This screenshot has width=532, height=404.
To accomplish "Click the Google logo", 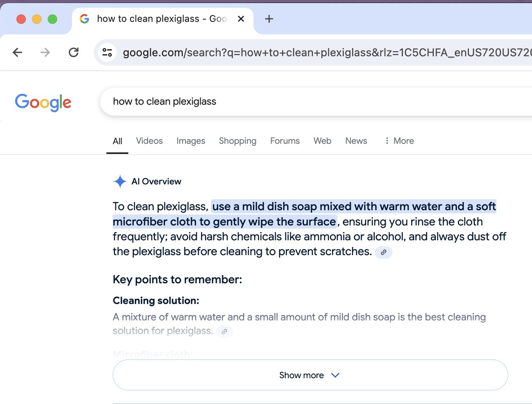I will 43,102.
